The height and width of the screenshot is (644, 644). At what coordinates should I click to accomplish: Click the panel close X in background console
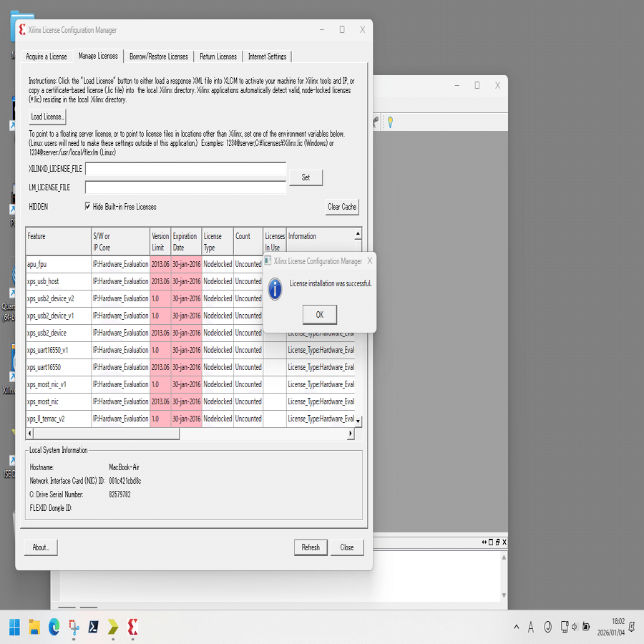tap(504, 542)
